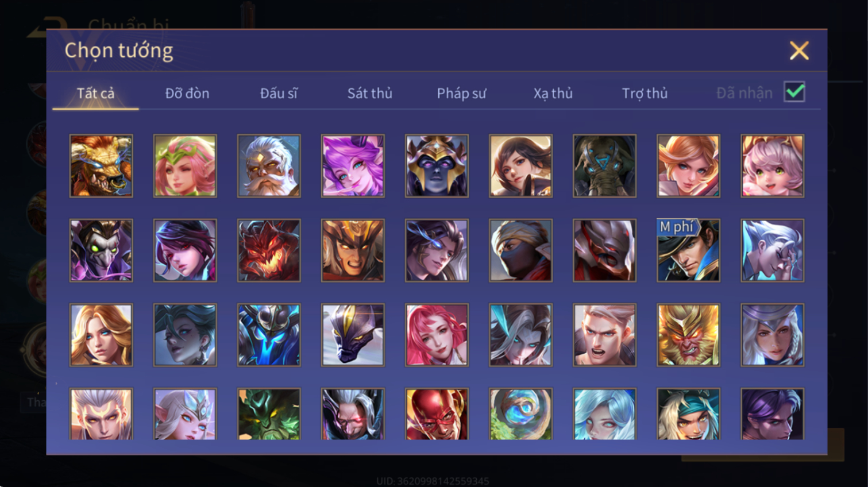Pick the hero with the 'M phí' badge
Image resolution: width=868 pixels, height=487 pixels.
(x=688, y=250)
